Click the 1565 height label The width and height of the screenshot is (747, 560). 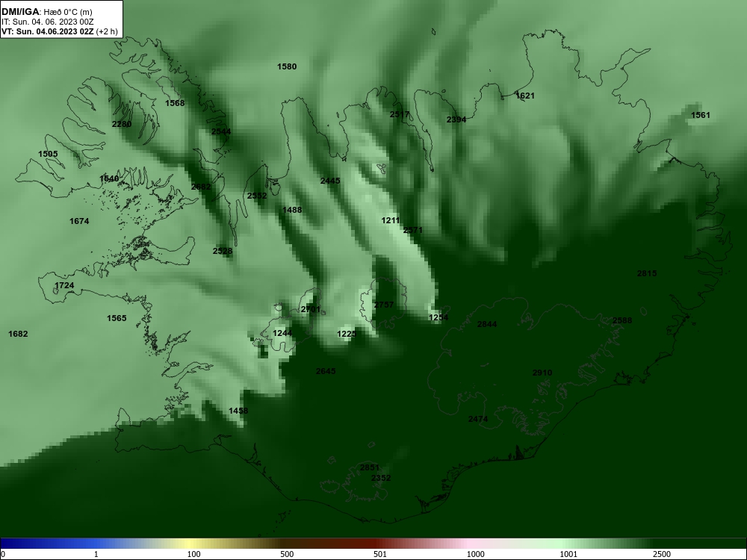tap(117, 319)
